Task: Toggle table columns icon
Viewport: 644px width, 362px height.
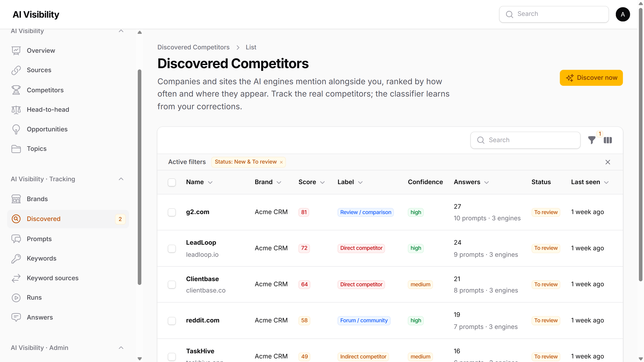Action: pyautogui.click(x=608, y=140)
